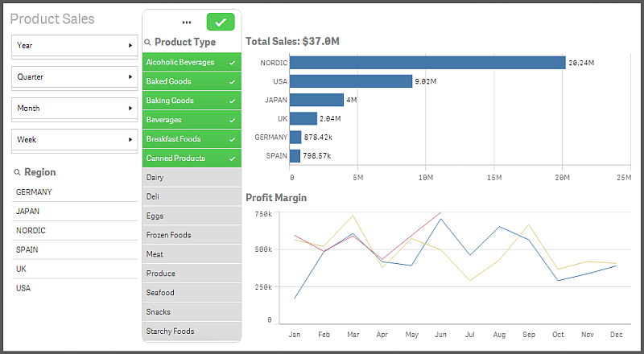This screenshot has height=354, width=644.
Task: Select JAPAN in Region list
Action: 27,212
